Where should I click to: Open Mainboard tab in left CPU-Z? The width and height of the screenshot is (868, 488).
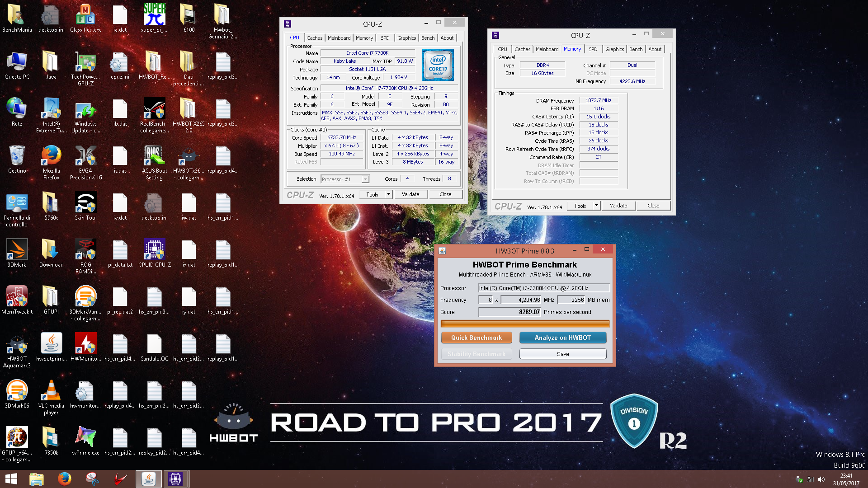tap(339, 38)
